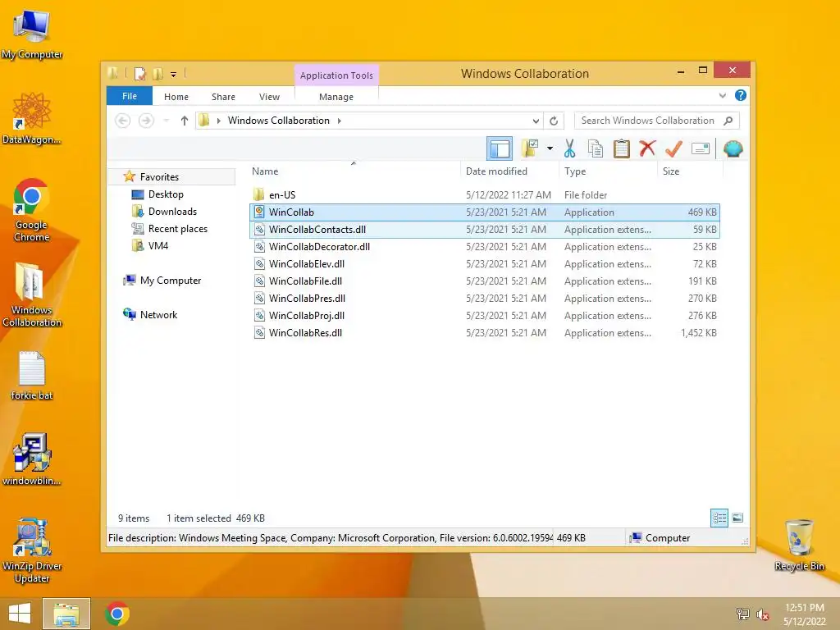Click the Help question mark icon
This screenshot has height=630, width=840.
point(741,95)
